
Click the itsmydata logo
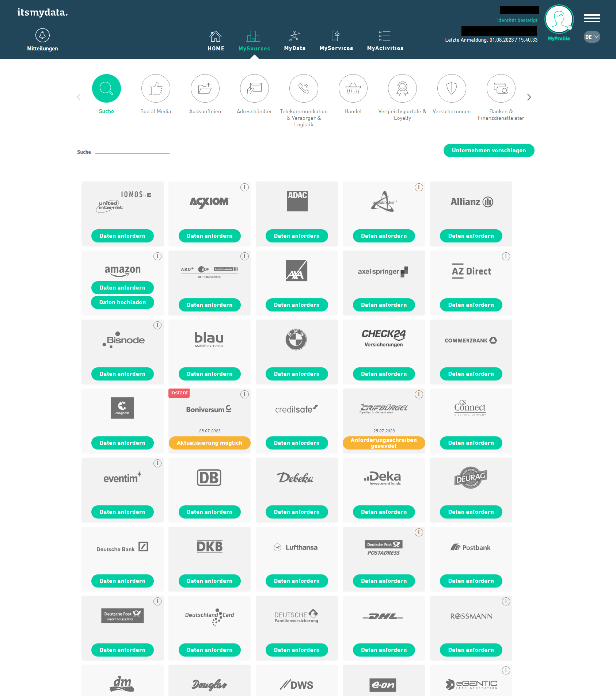(x=43, y=12)
